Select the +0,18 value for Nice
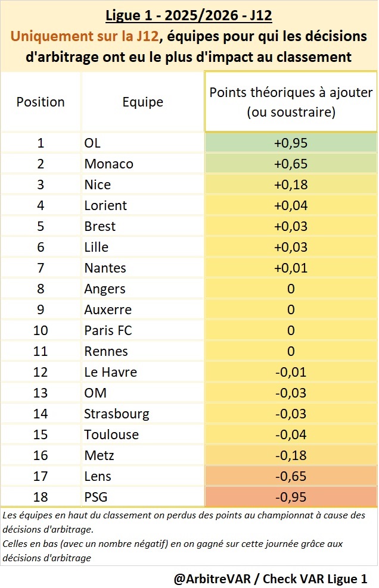This screenshot has width=379, height=588. (291, 184)
